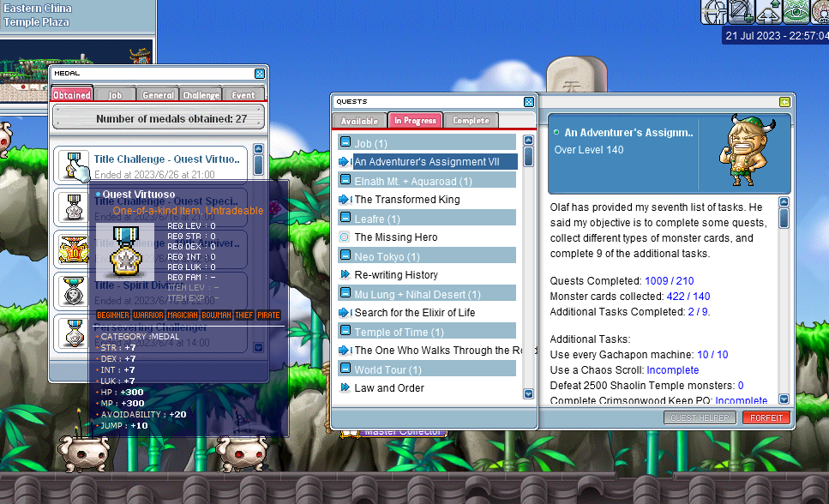829x504 pixels.
Task: Collapse the Leafre quest category
Action: click(x=345, y=219)
